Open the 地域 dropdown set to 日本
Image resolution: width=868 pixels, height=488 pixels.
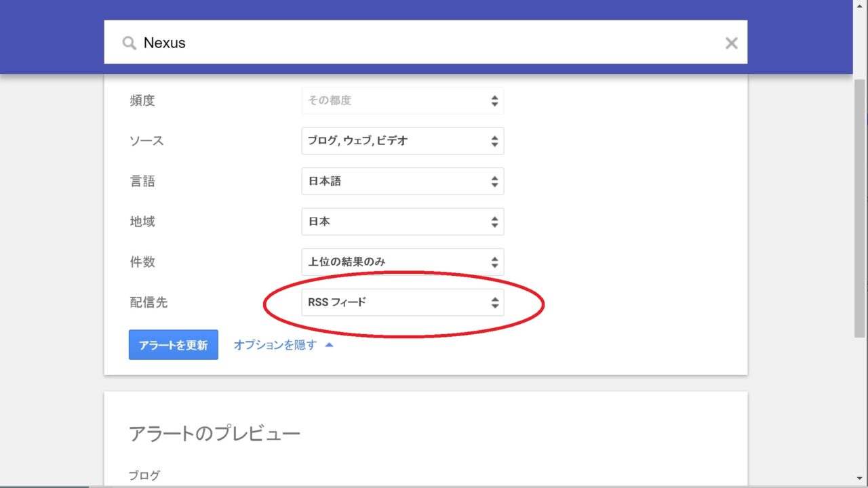pyautogui.click(x=402, y=222)
